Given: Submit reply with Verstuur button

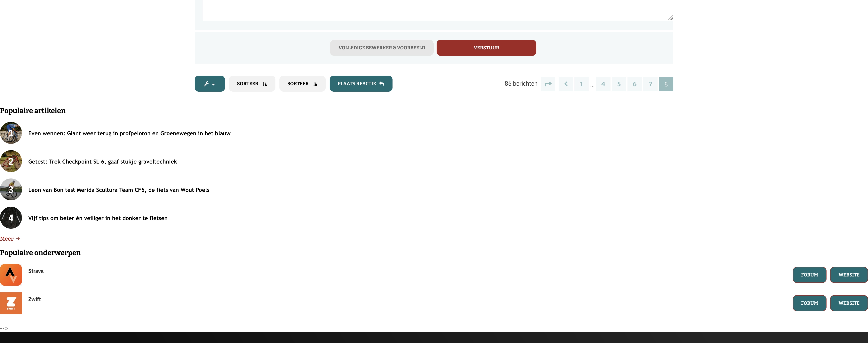Looking at the screenshot, I should pyautogui.click(x=486, y=48).
